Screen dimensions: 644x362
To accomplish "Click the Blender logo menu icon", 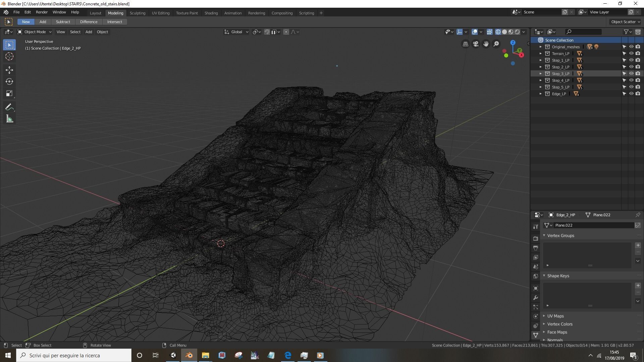I will point(6,12).
